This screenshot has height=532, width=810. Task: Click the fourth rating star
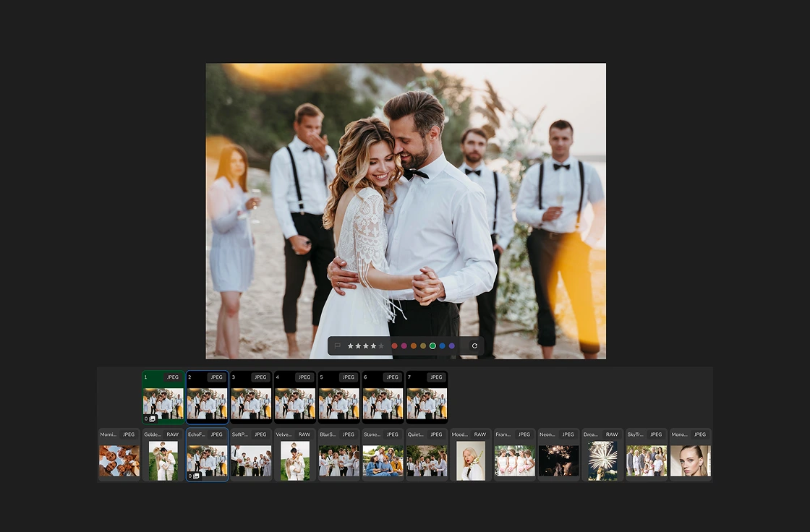[x=373, y=346]
